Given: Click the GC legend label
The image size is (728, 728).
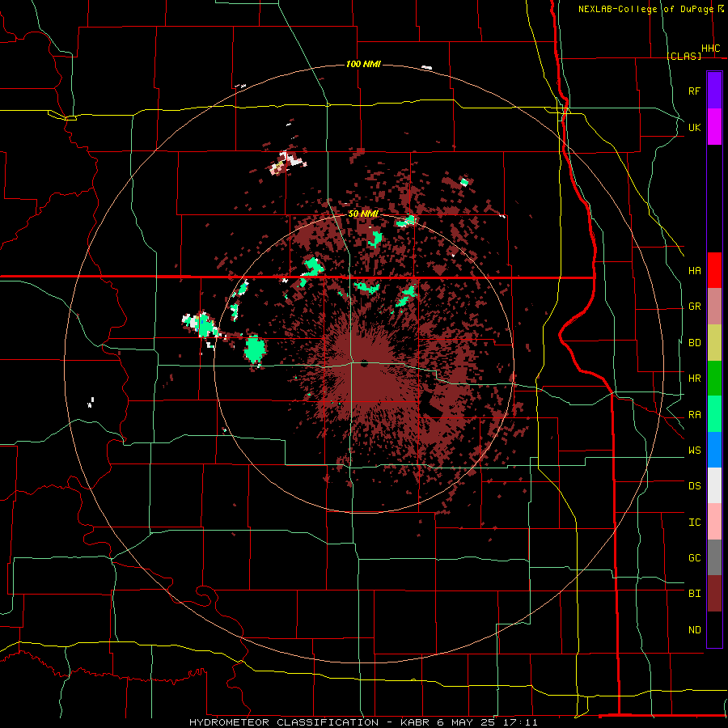Looking at the screenshot, I should tap(694, 558).
